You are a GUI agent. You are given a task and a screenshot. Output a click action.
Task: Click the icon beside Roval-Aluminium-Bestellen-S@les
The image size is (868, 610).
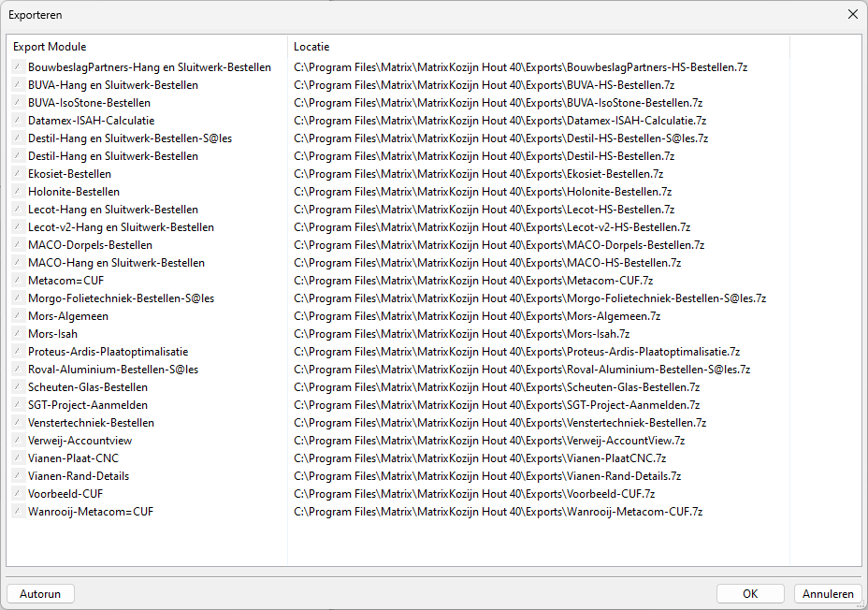(x=19, y=370)
